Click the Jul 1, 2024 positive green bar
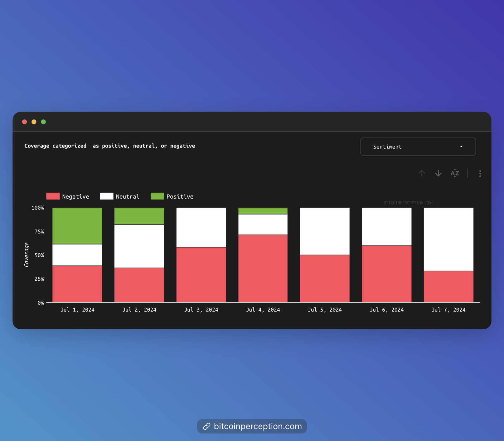Screen dimensions: 504x441 point(77,226)
